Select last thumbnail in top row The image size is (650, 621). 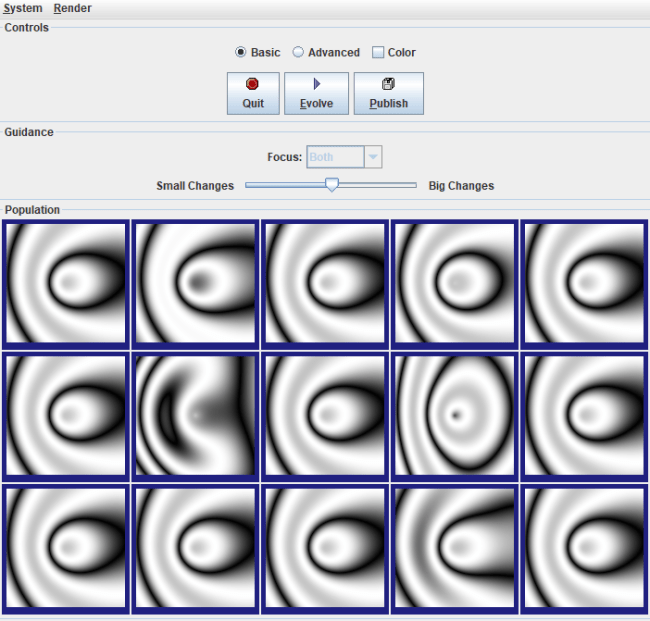tap(584, 283)
